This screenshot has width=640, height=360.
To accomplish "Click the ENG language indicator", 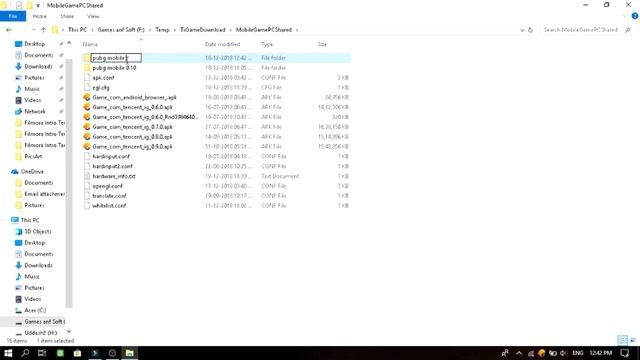I will pyautogui.click(x=578, y=353).
